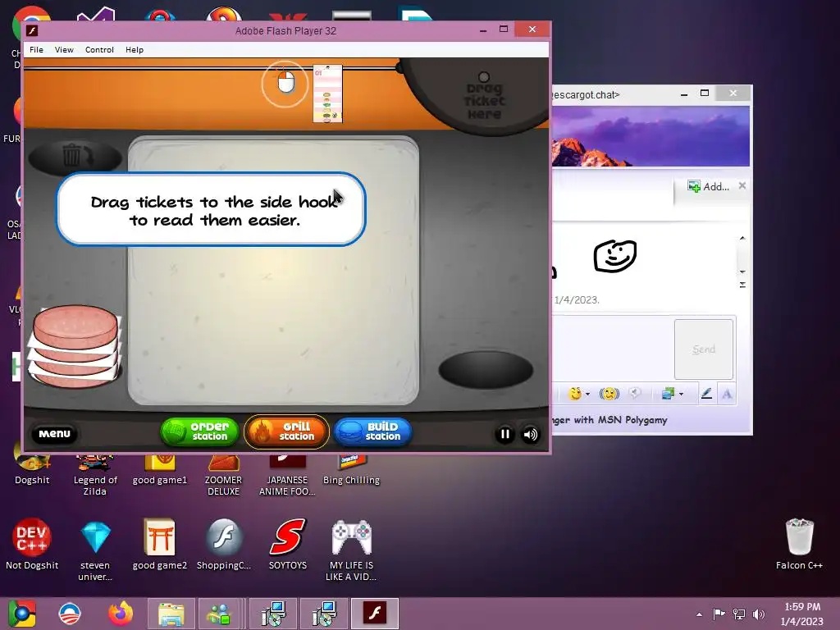This screenshot has width=840, height=630.
Task: Click the Add... contact button in chat
Action: pyautogui.click(x=708, y=186)
